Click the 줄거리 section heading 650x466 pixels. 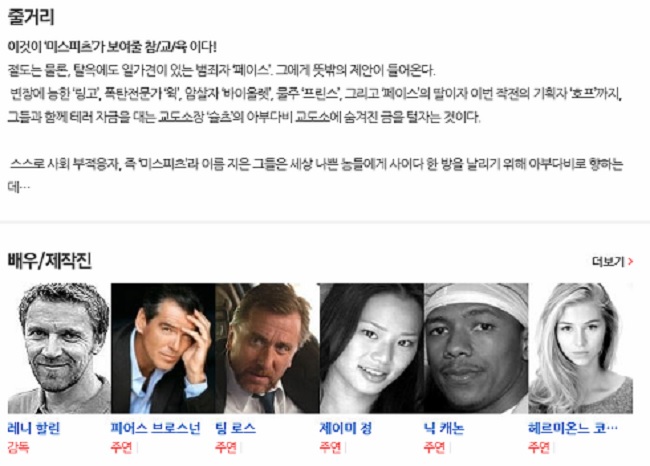point(31,17)
